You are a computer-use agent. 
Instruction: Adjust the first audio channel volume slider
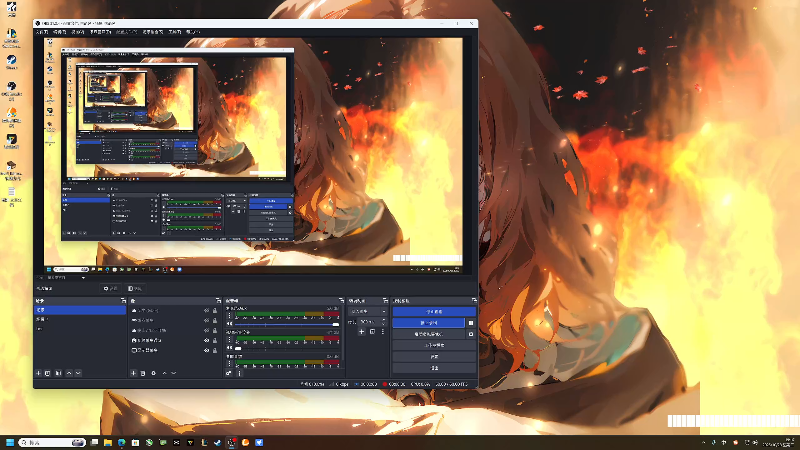pyautogui.click(x=287, y=324)
